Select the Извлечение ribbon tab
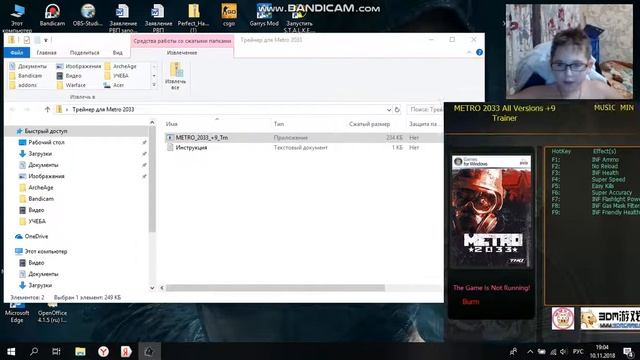This screenshot has width=640, height=360. (x=182, y=53)
